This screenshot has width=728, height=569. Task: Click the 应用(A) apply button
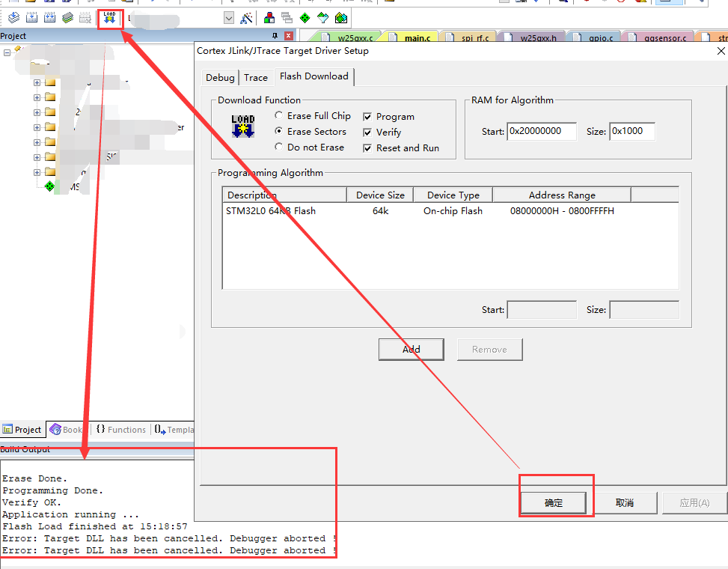click(x=694, y=502)
